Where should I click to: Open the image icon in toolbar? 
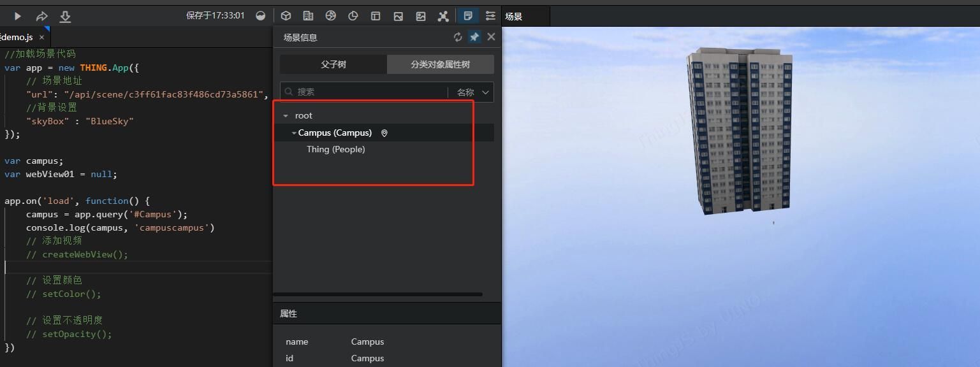[398, 16]
